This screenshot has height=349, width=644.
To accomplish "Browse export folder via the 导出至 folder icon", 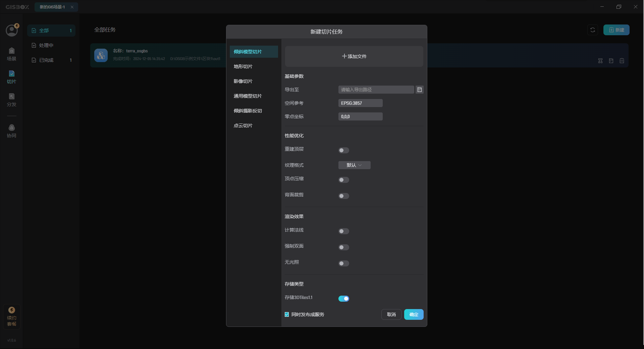I will pyautogui.click(x=419, y=90).
